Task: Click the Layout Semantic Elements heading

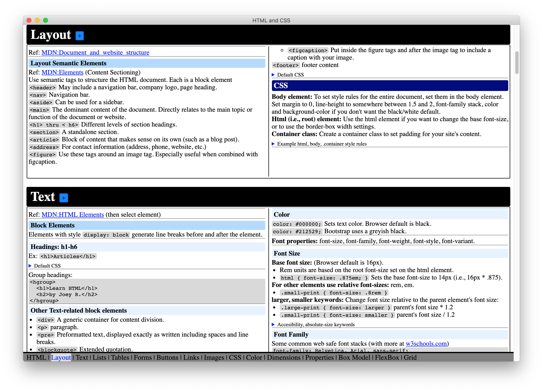Action: pos(147,63)
